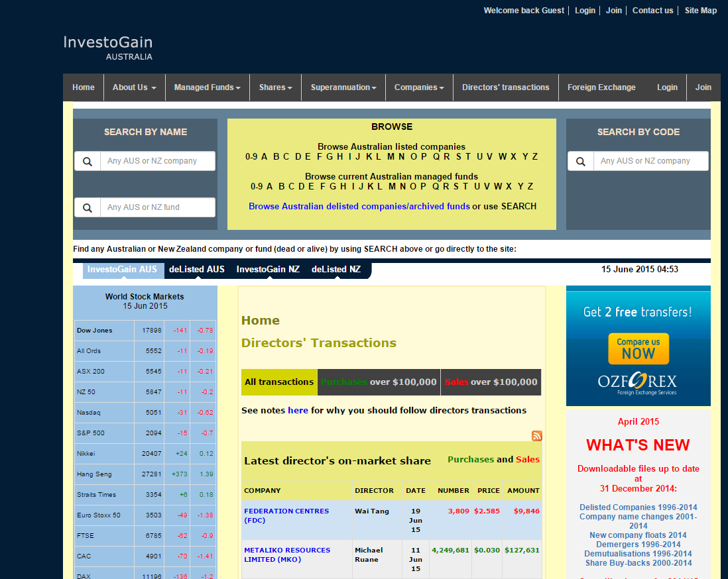Click Join link in the top header

[614, 10]
